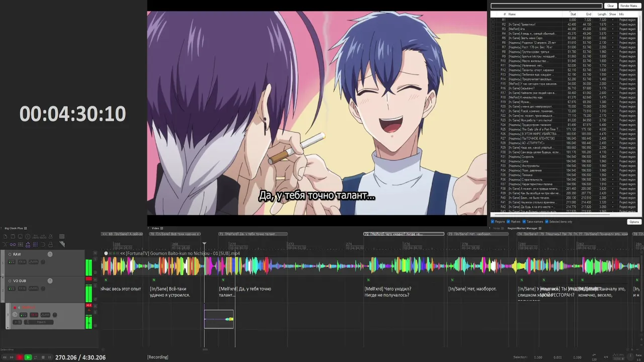This screenshot has height=362, width=644.
Task: Adjust VO DUB track volume knob
Action: point(50,281)
